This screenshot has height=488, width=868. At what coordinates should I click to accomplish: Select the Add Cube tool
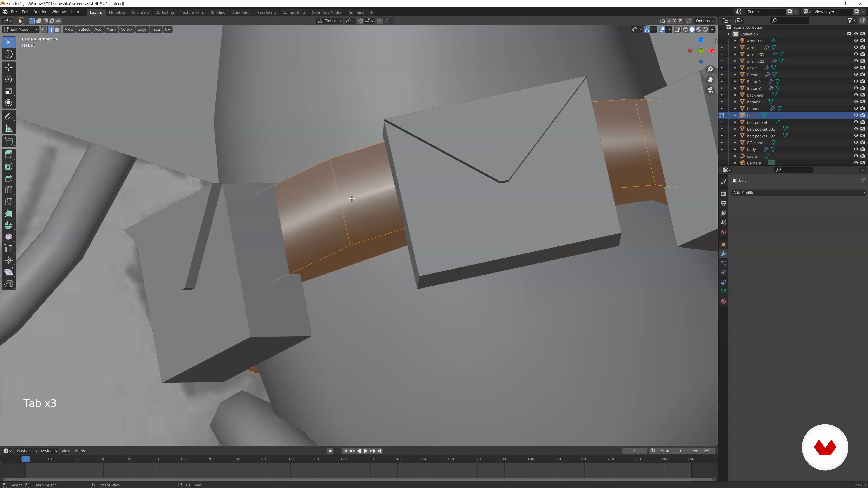coord(8,141)
